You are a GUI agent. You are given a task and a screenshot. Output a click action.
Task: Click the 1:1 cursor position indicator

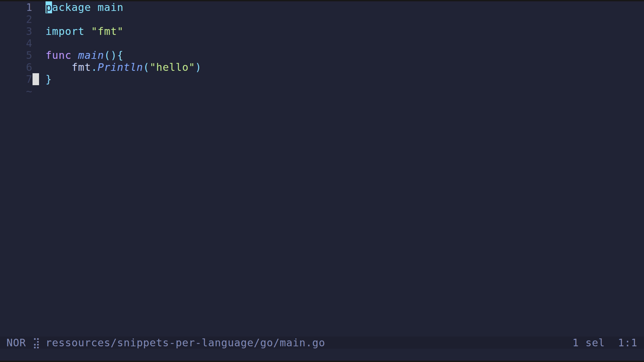click(627, 343)
